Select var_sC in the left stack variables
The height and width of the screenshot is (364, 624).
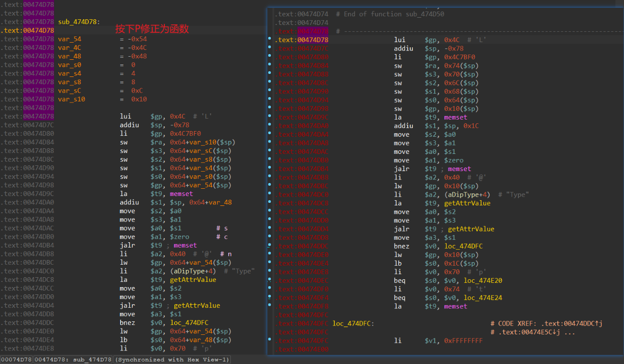pos(70,90)
